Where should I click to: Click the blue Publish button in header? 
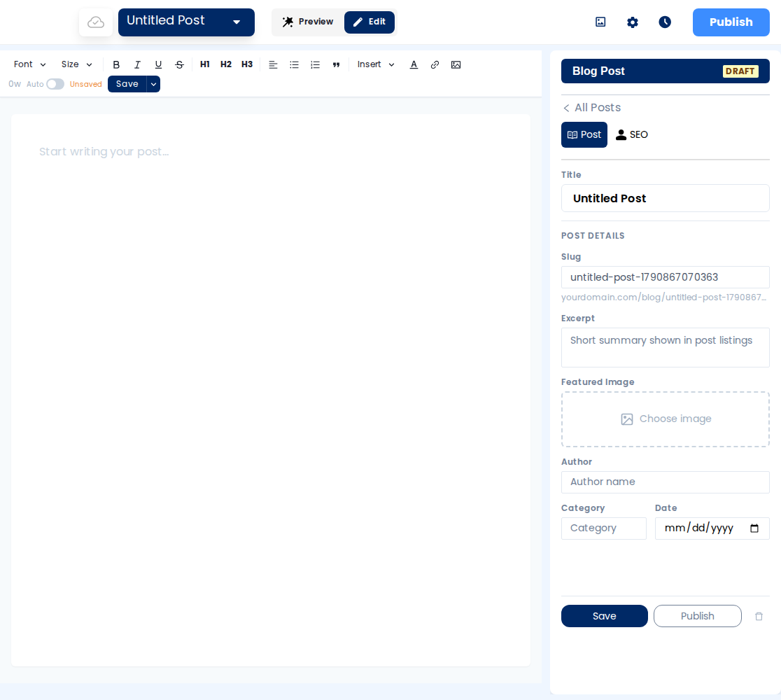coord(731,22)
